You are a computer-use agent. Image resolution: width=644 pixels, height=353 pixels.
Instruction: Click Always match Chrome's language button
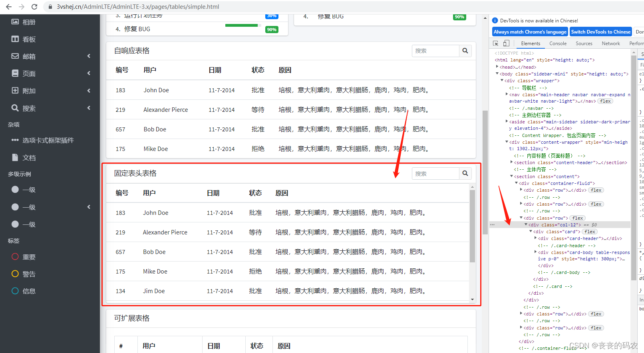(530, 32)
